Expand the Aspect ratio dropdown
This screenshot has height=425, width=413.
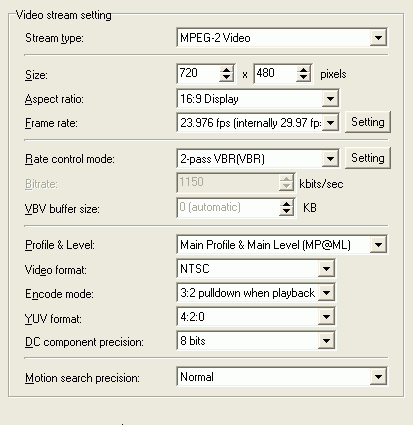point(330,98)
